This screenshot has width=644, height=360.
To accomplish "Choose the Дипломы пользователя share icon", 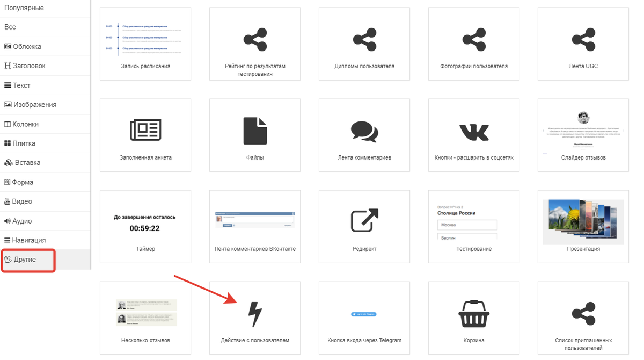I will [x=364, y=40].
